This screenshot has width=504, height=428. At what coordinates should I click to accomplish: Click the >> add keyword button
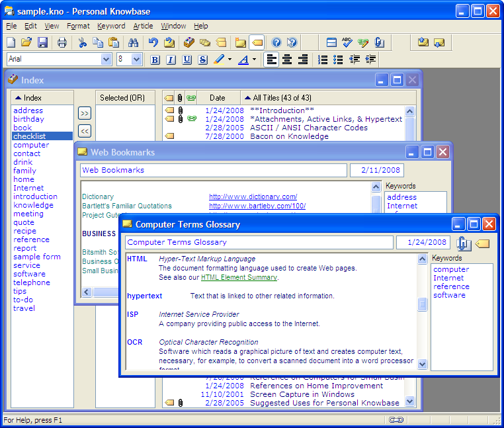(x=85, y=113)
